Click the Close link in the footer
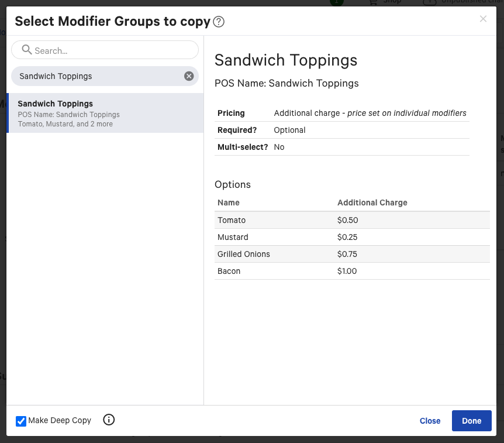 tap(430, 421)
